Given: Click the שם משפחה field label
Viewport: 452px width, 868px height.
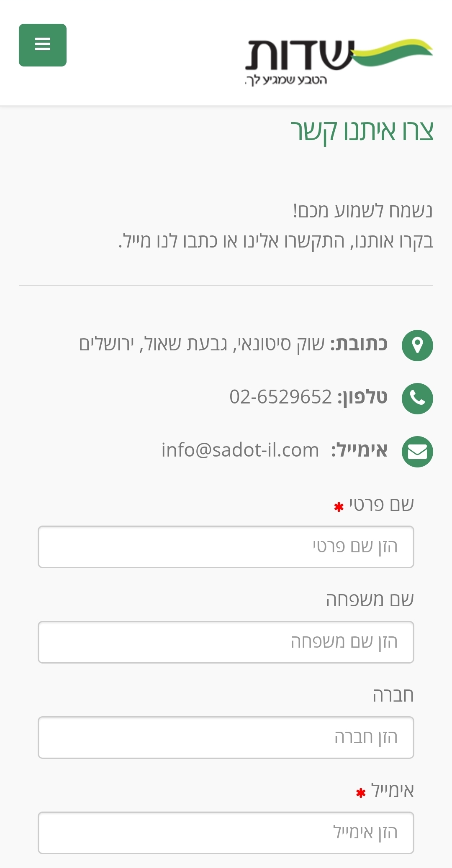Looking at the screenshot, I should pyautogui.click(x=370, y=600).
